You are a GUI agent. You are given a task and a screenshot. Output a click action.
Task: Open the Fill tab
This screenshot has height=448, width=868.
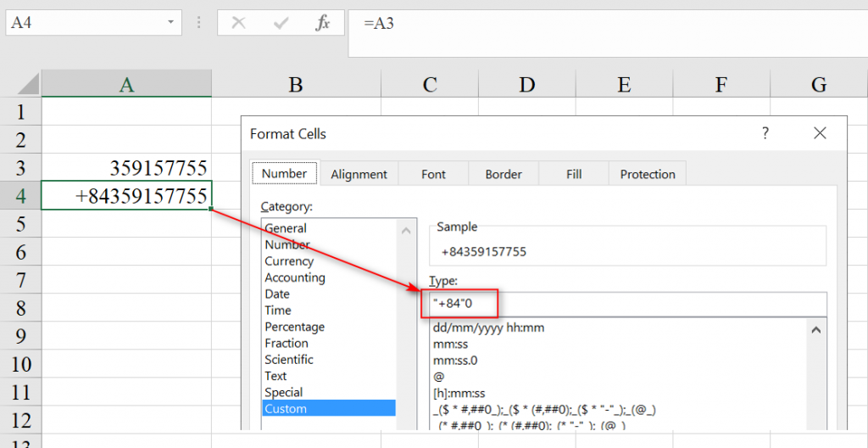(574, 174)
